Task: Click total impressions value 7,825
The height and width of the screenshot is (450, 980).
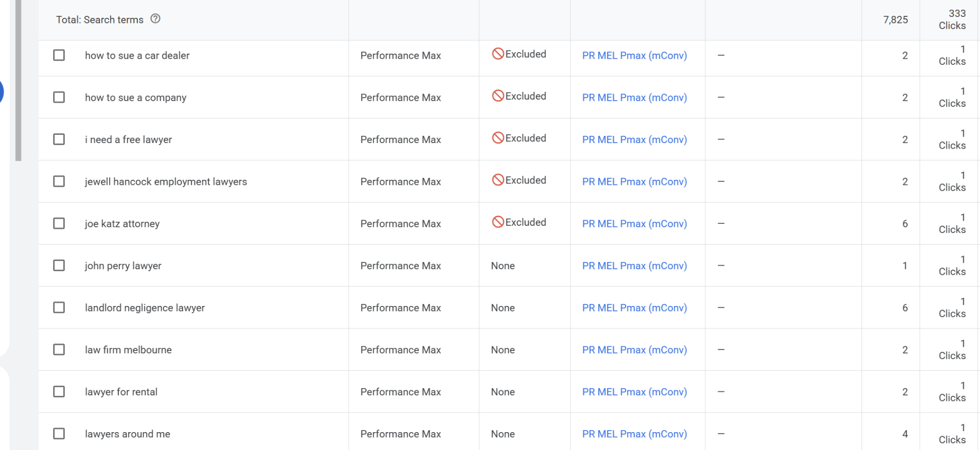Action: click(896, 19)
